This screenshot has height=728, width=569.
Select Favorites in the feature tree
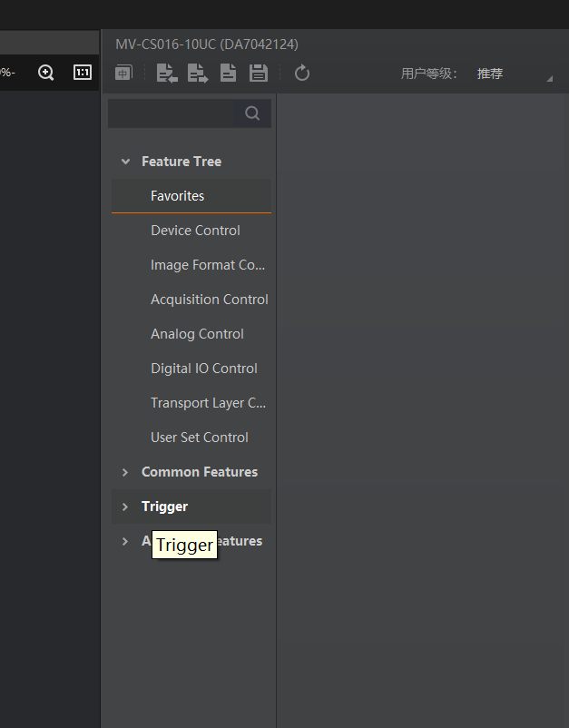pos(178,196)
